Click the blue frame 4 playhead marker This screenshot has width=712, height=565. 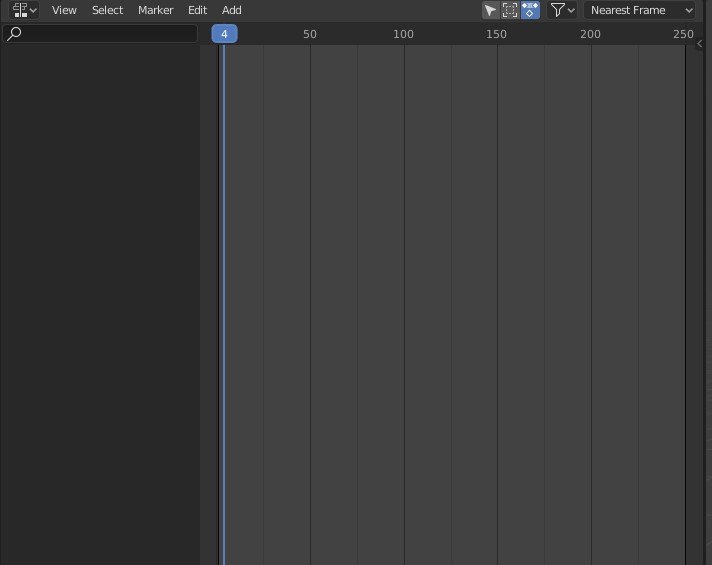(x=224, y=34)
